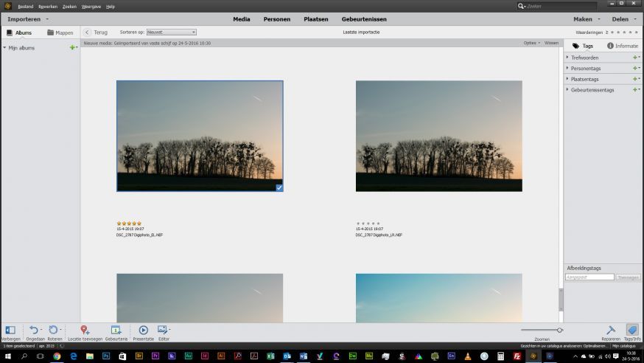This screenshot has width=644, height=363.
Task: Click the Roteren rotate icon
Action: click(53, 331)
